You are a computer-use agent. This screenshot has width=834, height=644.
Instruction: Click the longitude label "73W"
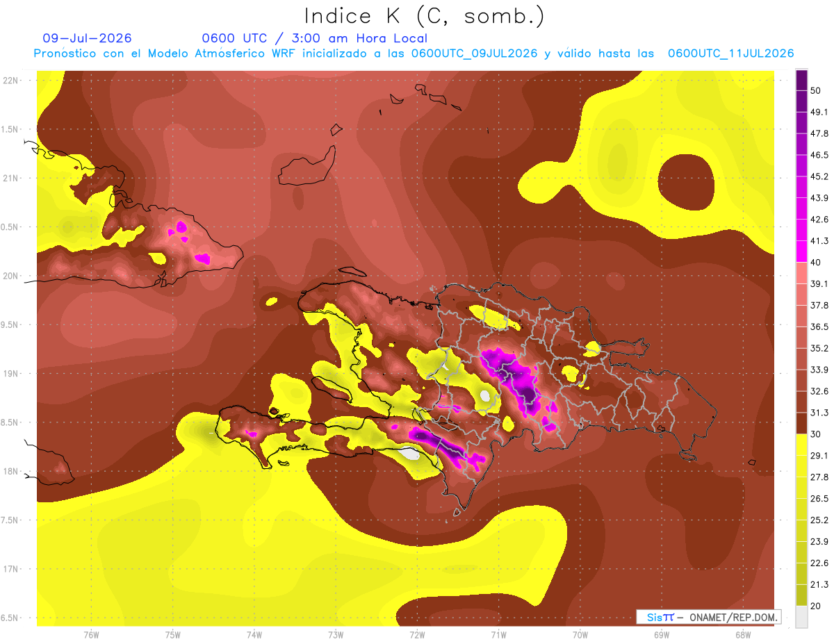tap(336, 634)
